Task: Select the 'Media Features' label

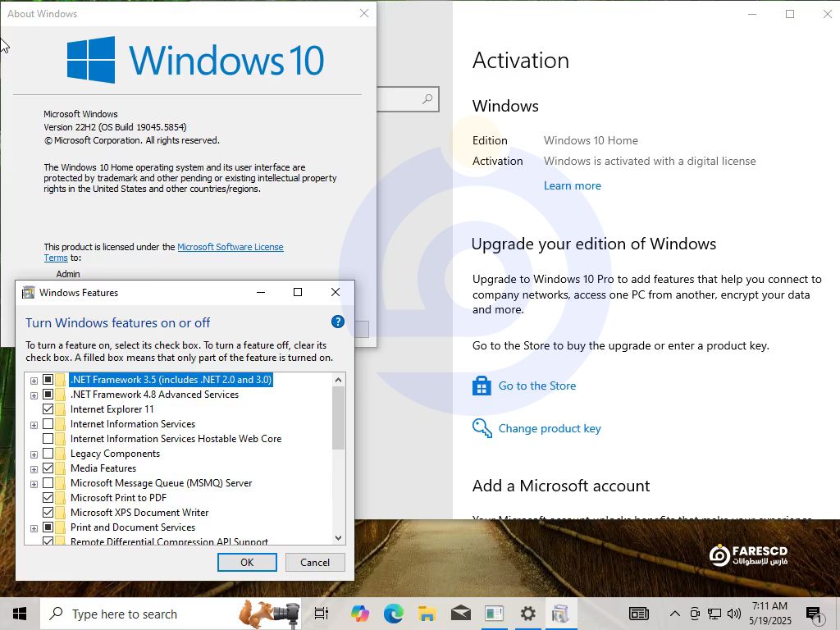Action: [x=103, y=468]
